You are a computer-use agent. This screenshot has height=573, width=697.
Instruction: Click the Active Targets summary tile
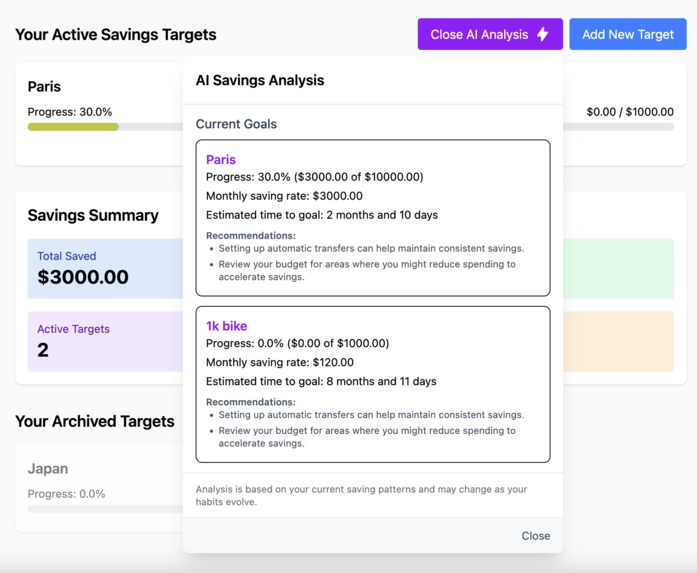(x=105, y=341)
